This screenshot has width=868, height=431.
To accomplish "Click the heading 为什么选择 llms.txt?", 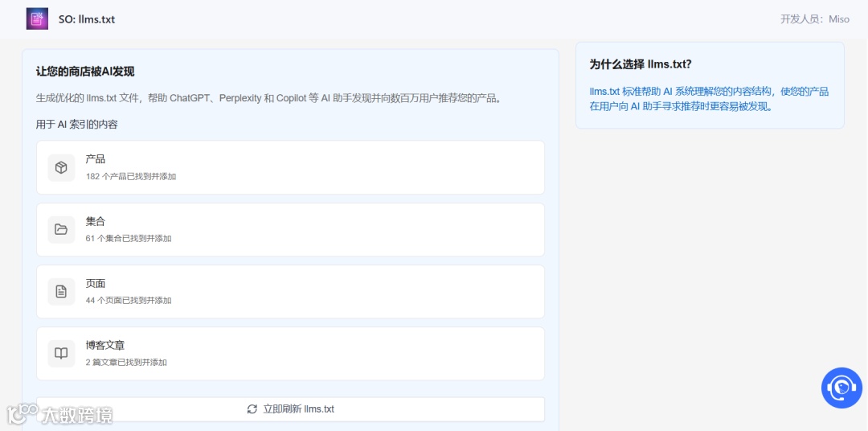I will tap(641, 64).
